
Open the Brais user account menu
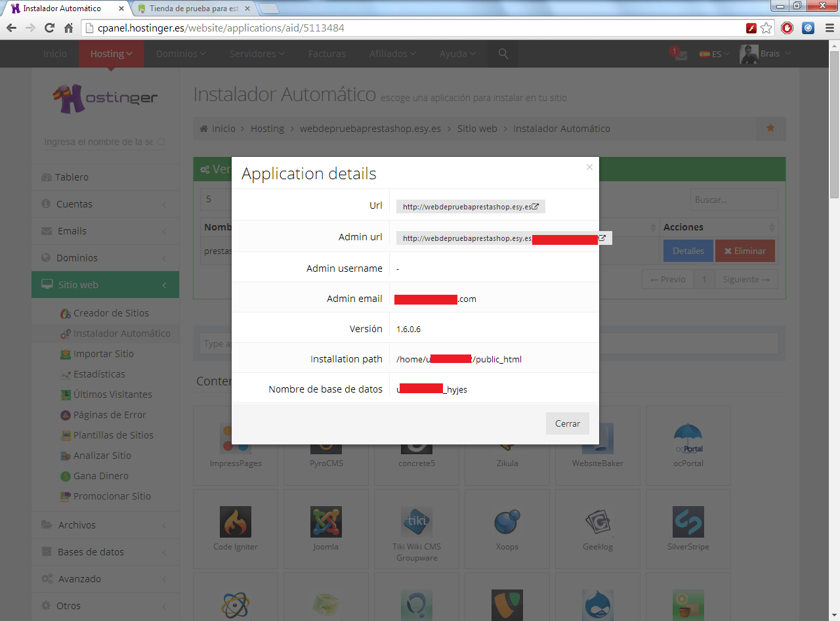point(765,54)
